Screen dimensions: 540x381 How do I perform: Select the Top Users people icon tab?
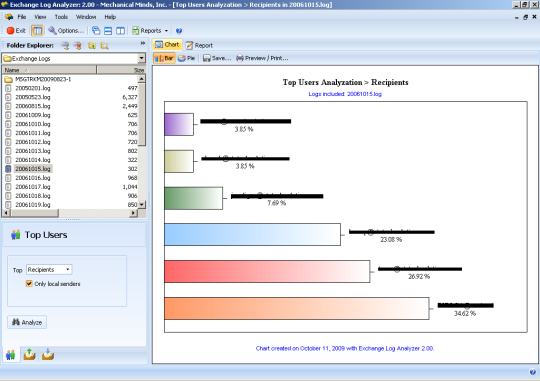10,354
